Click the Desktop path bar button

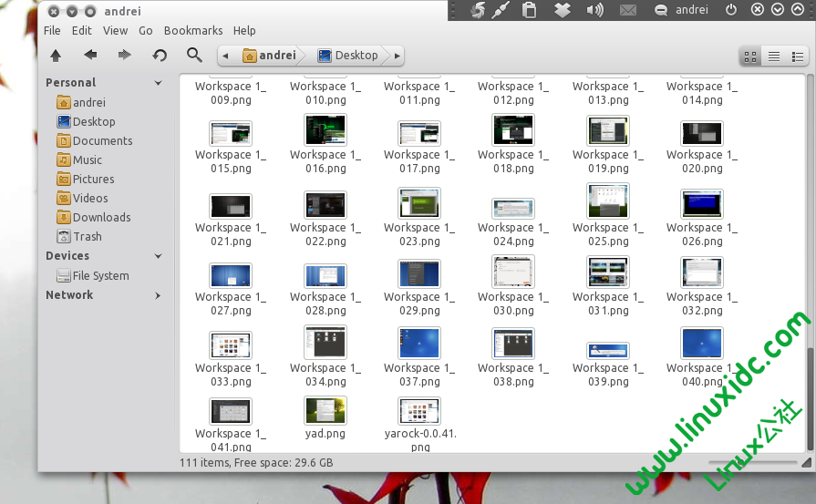click(x=347, y=56)
